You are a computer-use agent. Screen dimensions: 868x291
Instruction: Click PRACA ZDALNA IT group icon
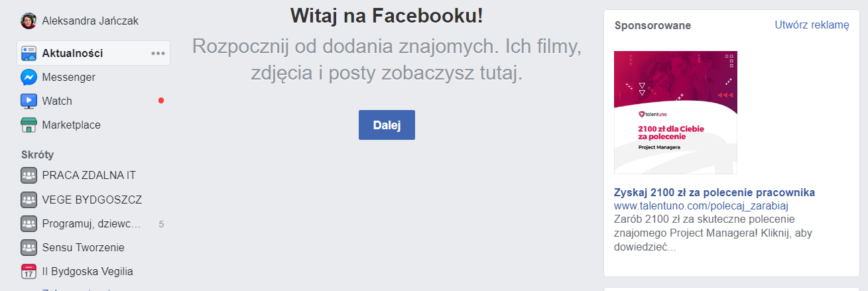[x=29, y=176]
